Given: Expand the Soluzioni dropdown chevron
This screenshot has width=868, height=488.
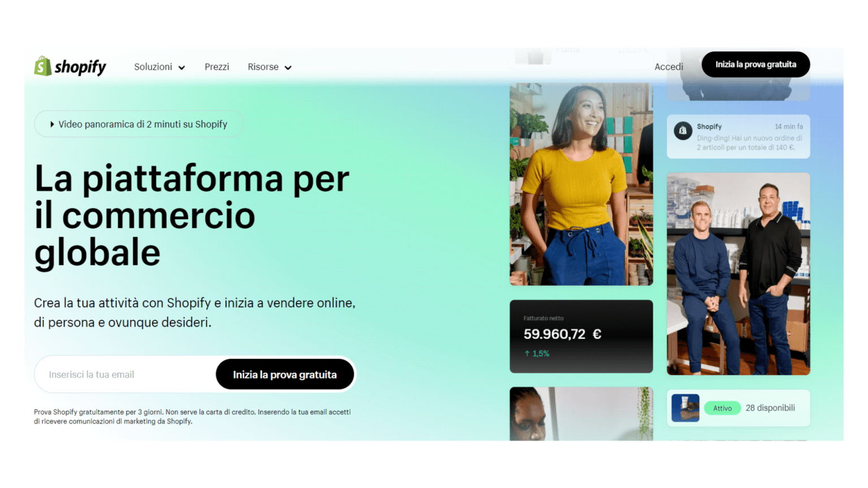Looking at the screenshot, I should coord(182,68).
